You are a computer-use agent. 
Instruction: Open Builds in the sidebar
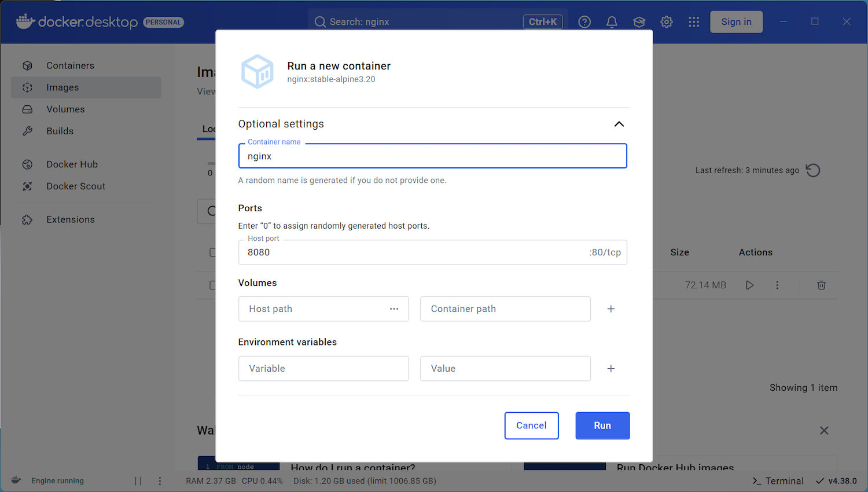pyautogui.click(x=86, y=131)
